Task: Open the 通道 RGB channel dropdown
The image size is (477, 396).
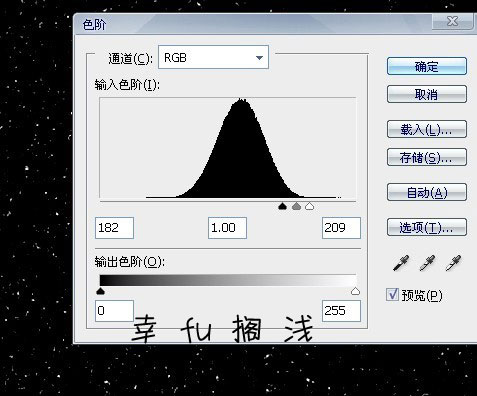Action: [213, 57]
